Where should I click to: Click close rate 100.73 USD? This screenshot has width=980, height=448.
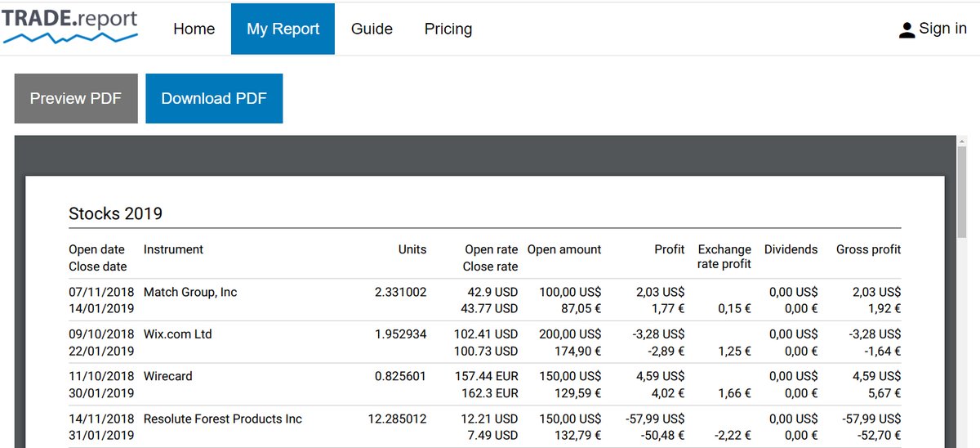[486, 351]
